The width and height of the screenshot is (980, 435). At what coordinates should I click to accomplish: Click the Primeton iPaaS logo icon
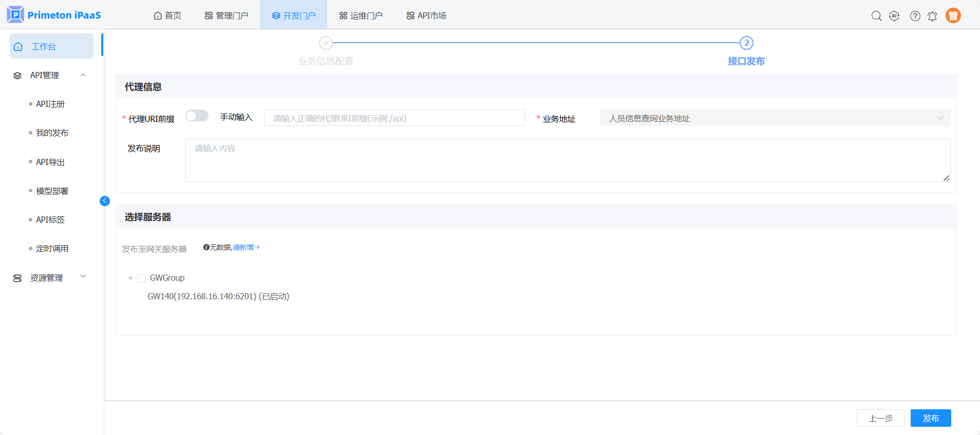click(x=15, y=15)
